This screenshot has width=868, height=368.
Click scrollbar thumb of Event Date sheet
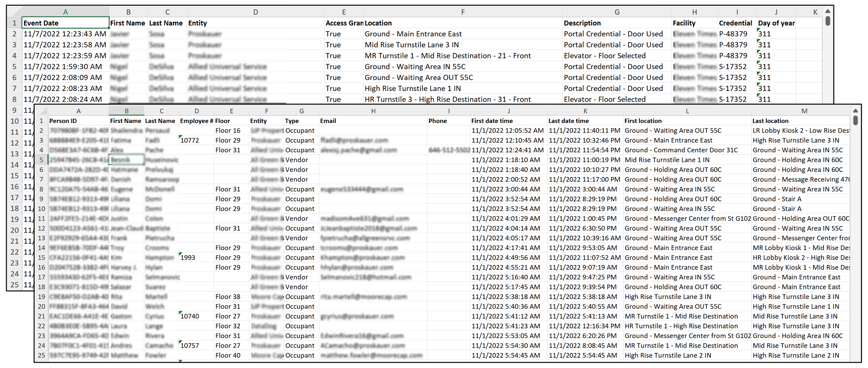tap(828, 21)
